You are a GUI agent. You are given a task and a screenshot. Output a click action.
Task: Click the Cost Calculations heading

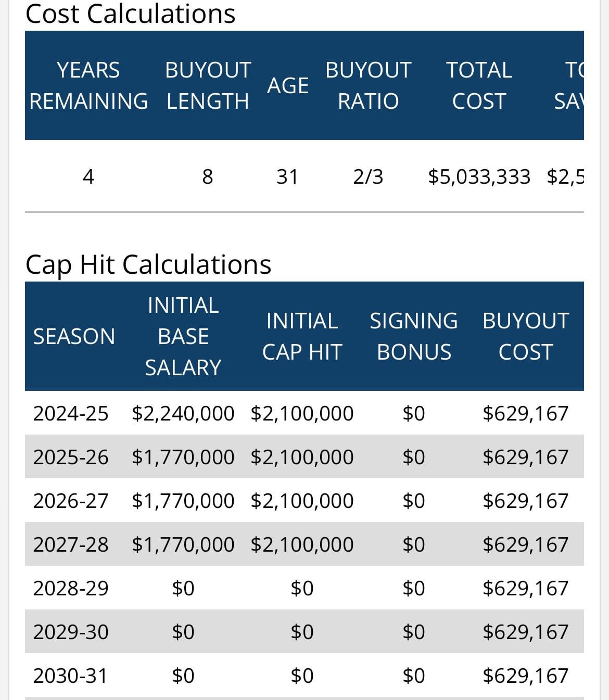pyautogui.click(x=130, y=14)
